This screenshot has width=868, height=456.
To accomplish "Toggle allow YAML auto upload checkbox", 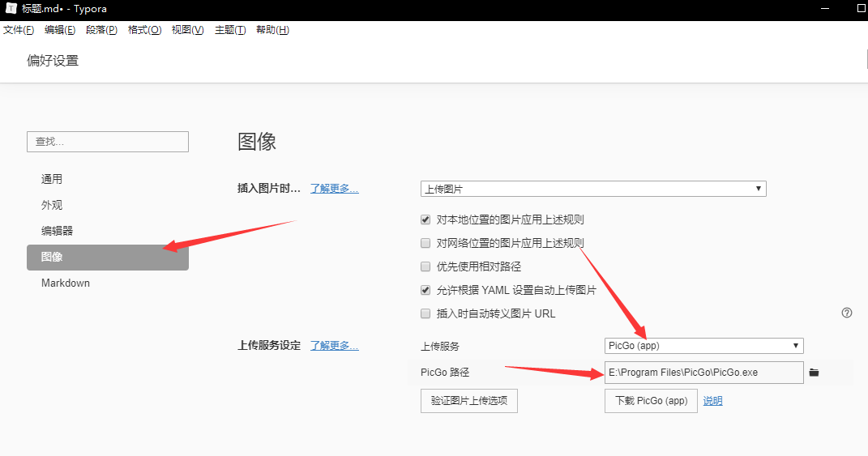I will pyautogui.click(x=425, y=290).
